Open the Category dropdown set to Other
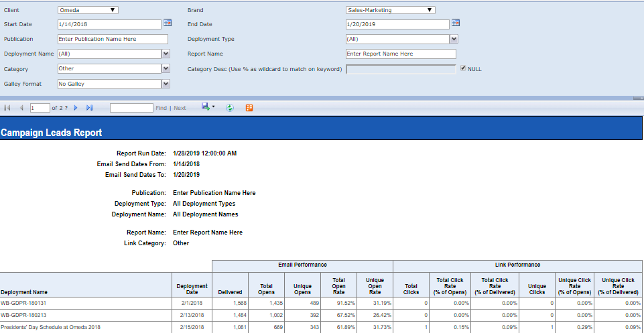Image resolution: width=644 pixels, height=333 pixels. pos(166,68)
